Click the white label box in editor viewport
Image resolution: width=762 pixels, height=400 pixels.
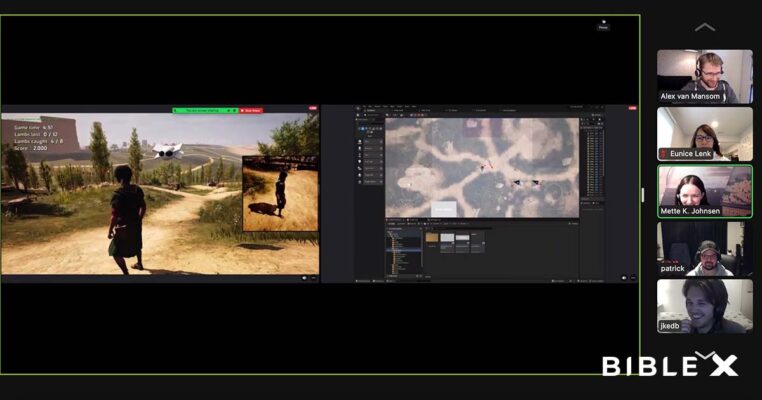click(444, 209)
